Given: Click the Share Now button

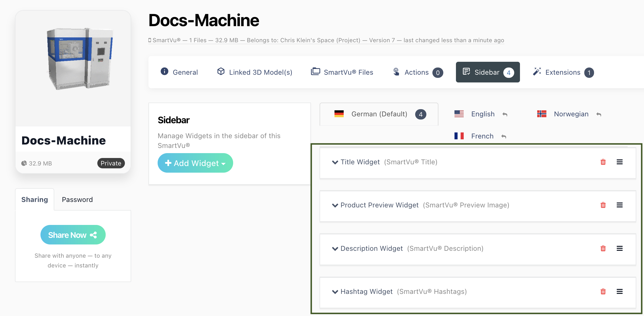Looking at the screenshot, I should (x=73, y=235).
